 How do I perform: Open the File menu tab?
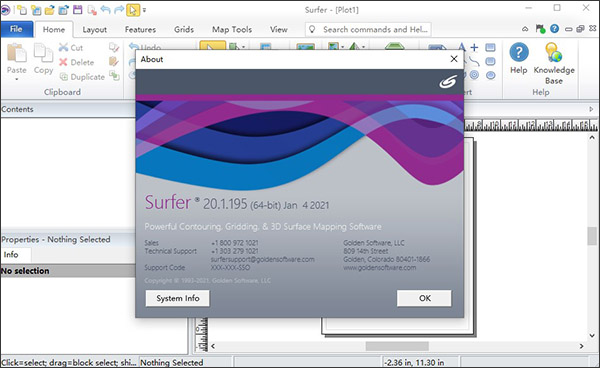point(16,29)
